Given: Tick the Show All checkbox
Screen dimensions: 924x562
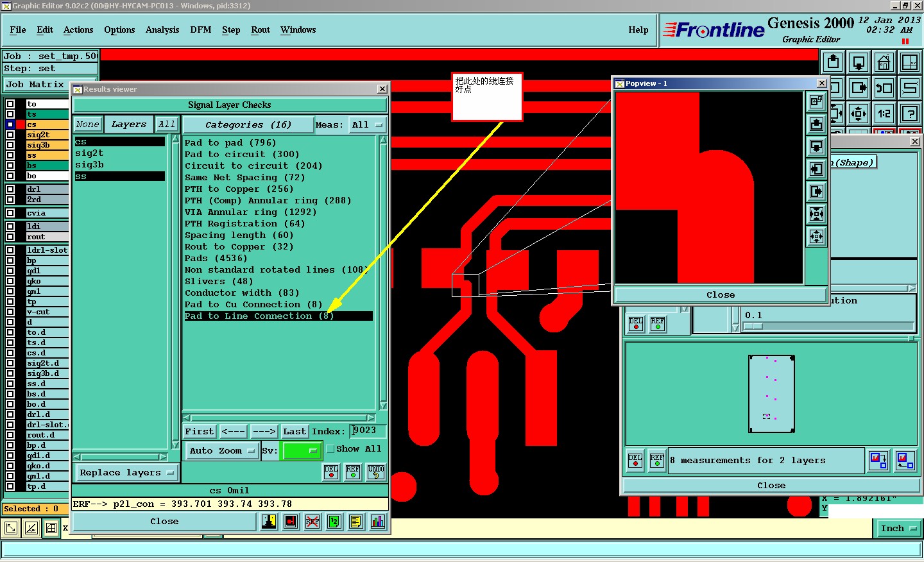Looking at the screenshot, I should 330,449.
